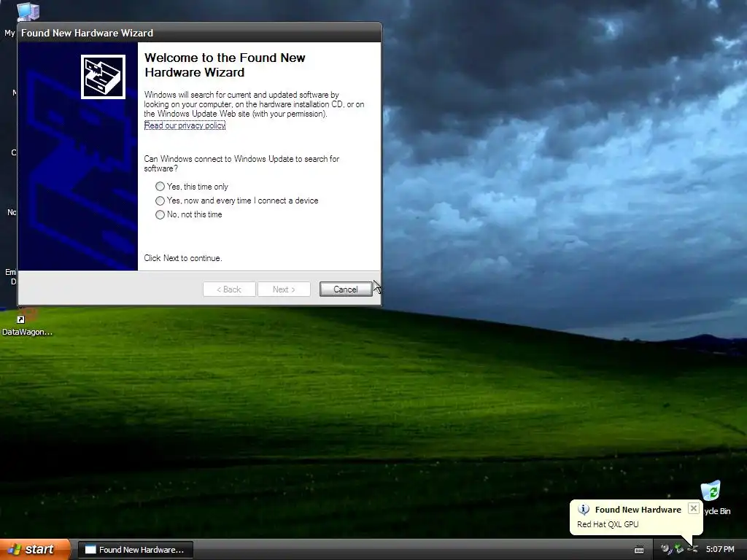Click the 'Found New Hardware' balloon title
The height and width of the screenshot is (560, 747).
coord(638,510)
